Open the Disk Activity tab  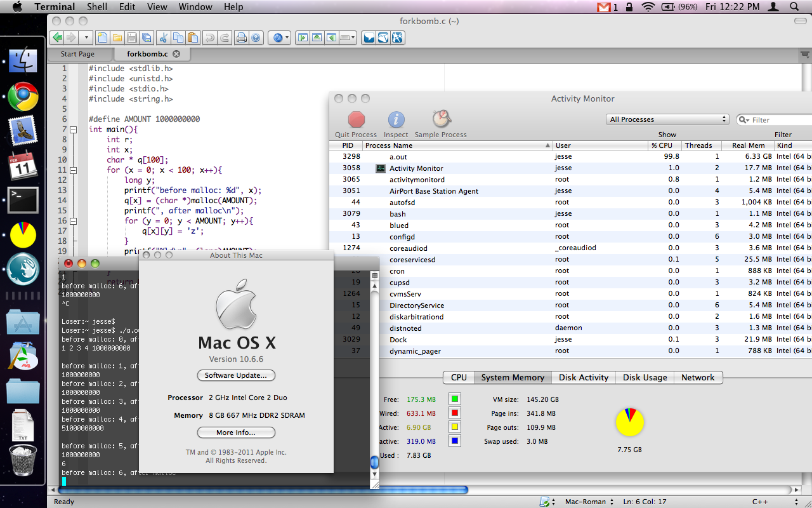(584, 377)
